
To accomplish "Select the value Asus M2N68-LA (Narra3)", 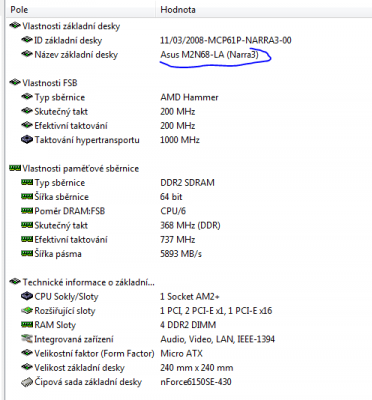I will point(209,54).
